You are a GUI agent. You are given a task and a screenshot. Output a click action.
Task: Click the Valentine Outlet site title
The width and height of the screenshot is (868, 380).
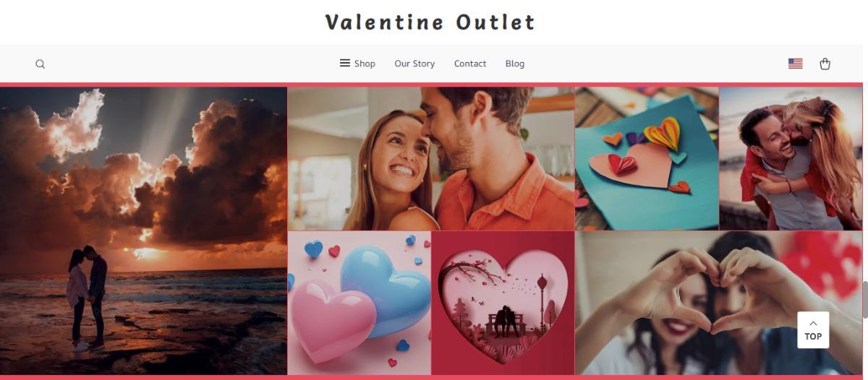click(x=430, y=22)
